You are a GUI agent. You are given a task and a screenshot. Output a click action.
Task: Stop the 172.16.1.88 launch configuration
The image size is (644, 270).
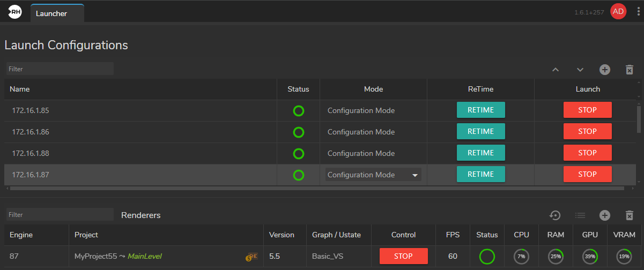(x=587, y=153)
